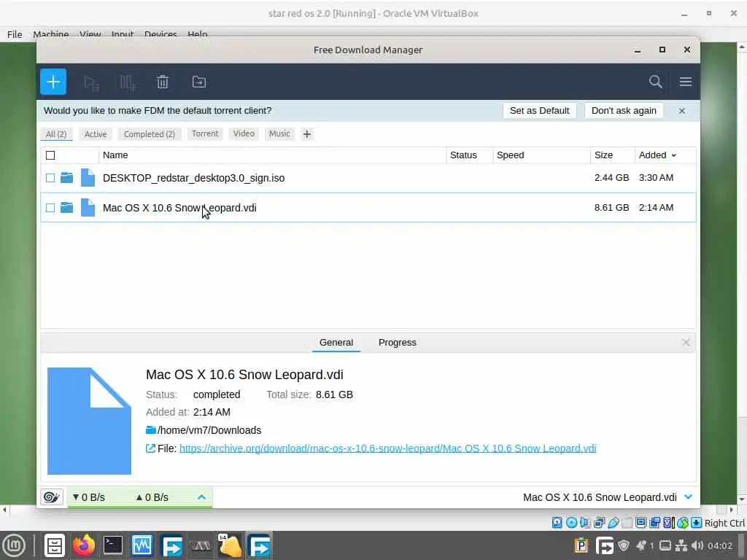The image size is (747, 560).
Task: Toggle snail mode speed icon
Action: click(x=52, y=497)
